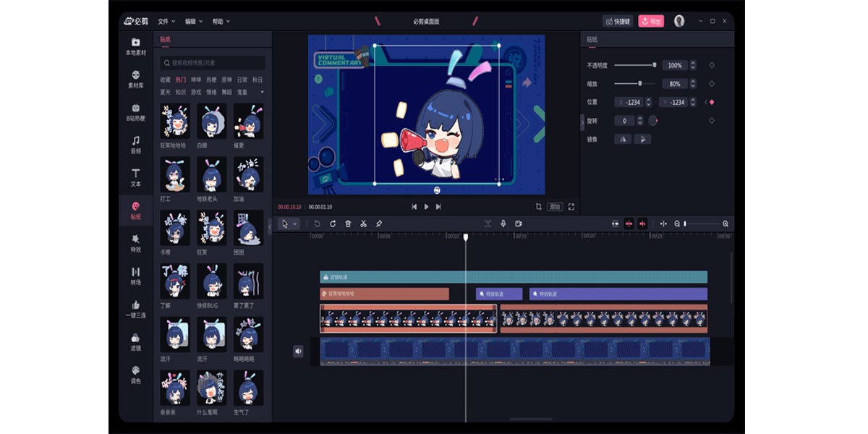Collapse the right properties panel arrow
The width and height of the screenshot is (868, 434).
pyautogui.click(x=582, y=122)
